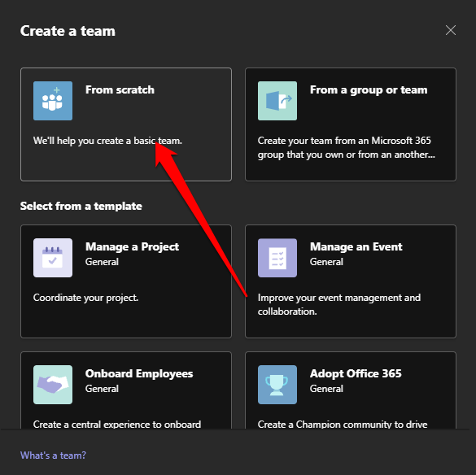
Task: Close the Create a team dialog
Action: click(451, 30)
